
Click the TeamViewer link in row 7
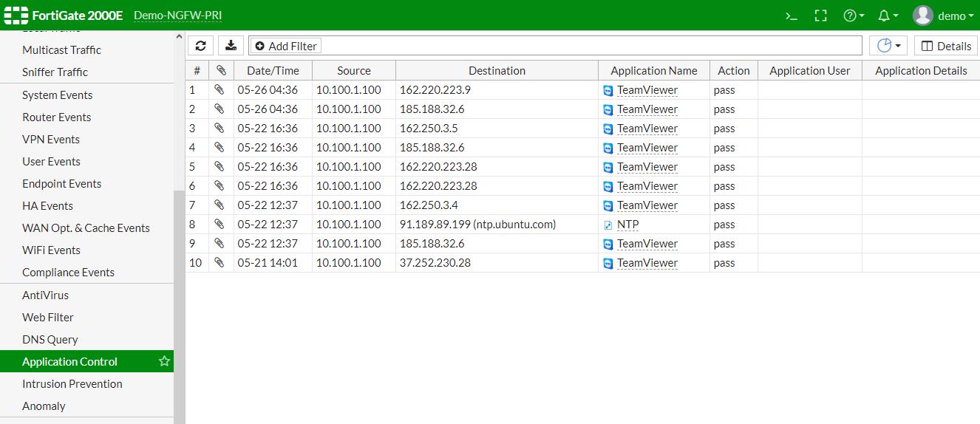point(647,205)
